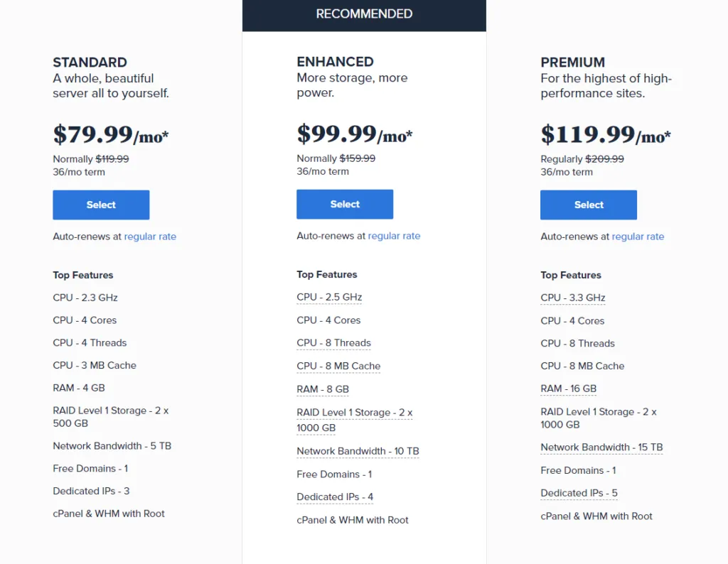Click the RECOMMENDED banner above Enhanced plan
Image resolution: width=728 pixels, height=564 pixels.
pos(364,13)
